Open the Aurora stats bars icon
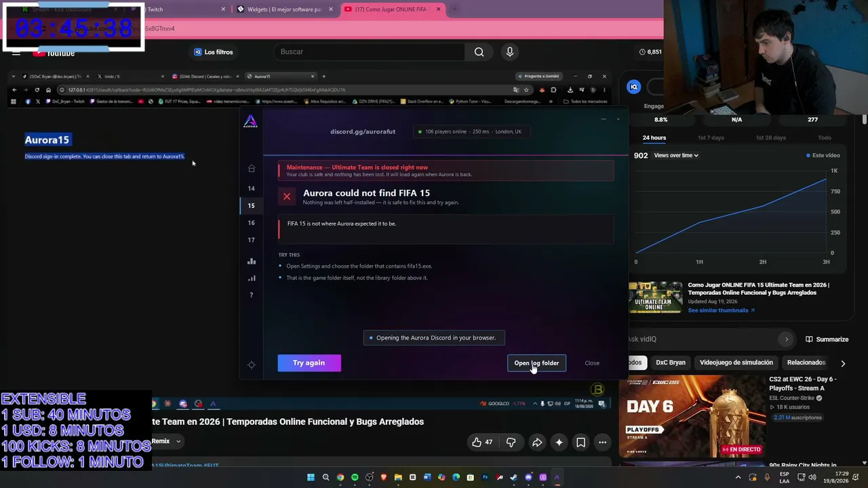This screenshot has height=488, width=868. 252,278
